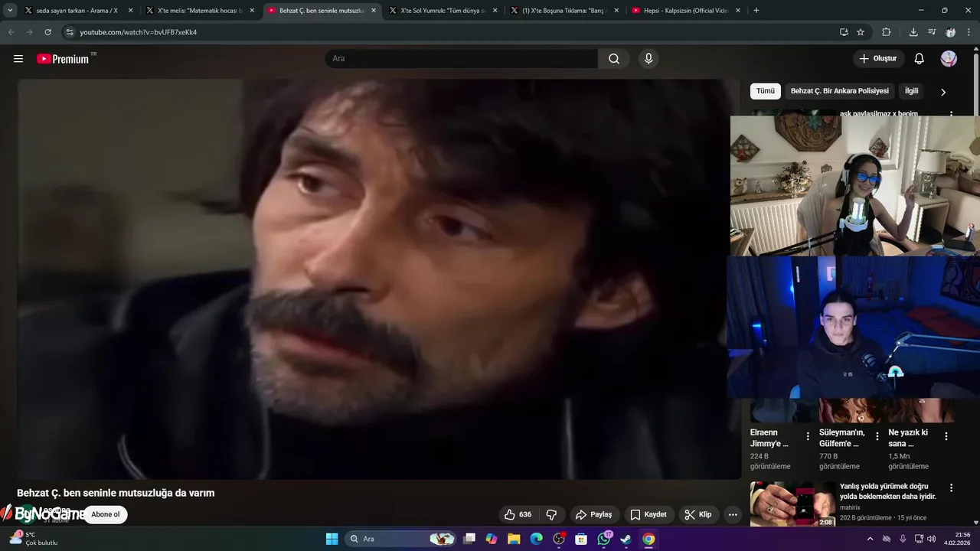The width and height of the screenshot is (980, 551).
Task: Open Ne yazık ki sana video title
Action: 909,438
